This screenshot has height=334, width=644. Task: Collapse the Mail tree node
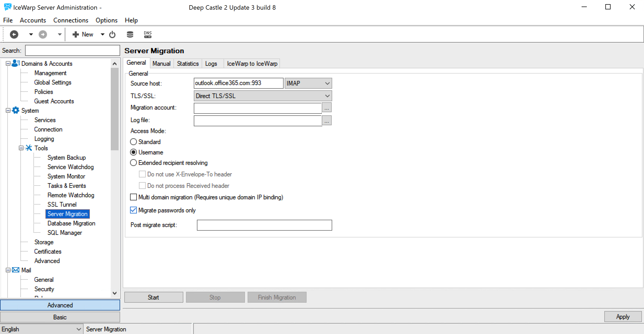pyautogui.click(x=8, y=270)
